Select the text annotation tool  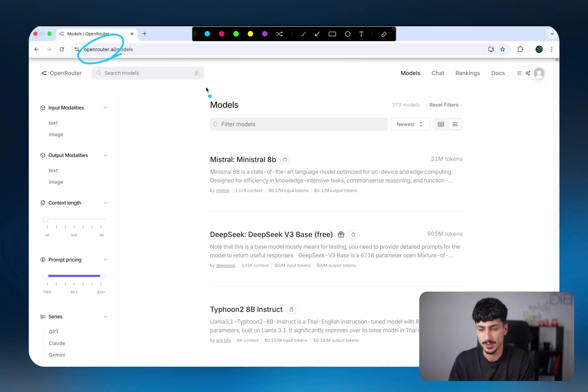click(x=362, y=34)
